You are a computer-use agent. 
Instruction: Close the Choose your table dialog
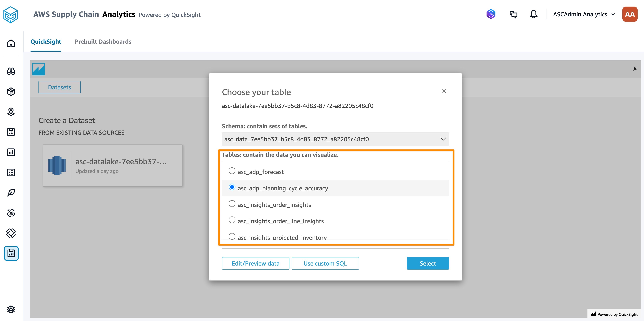444,91
